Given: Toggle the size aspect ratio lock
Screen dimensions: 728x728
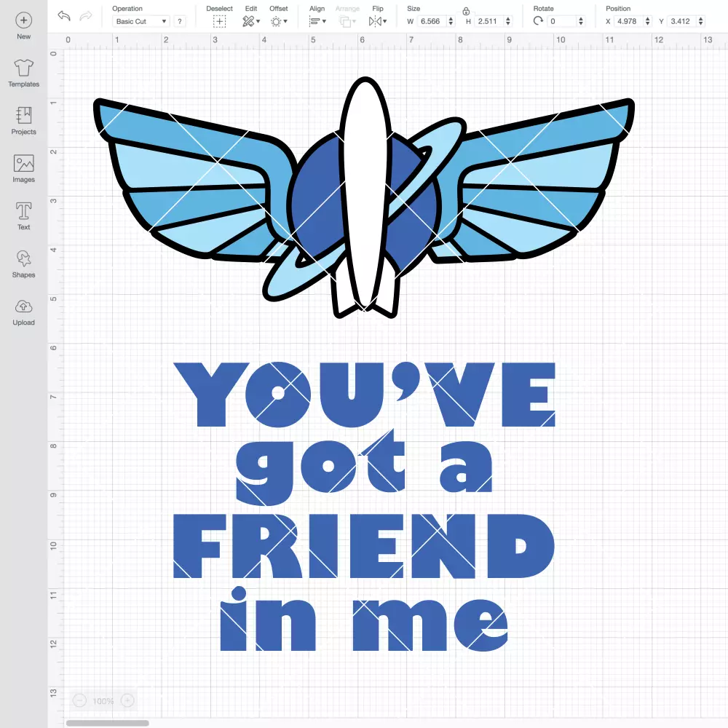Looking at the screenshot, I should 466,11.
